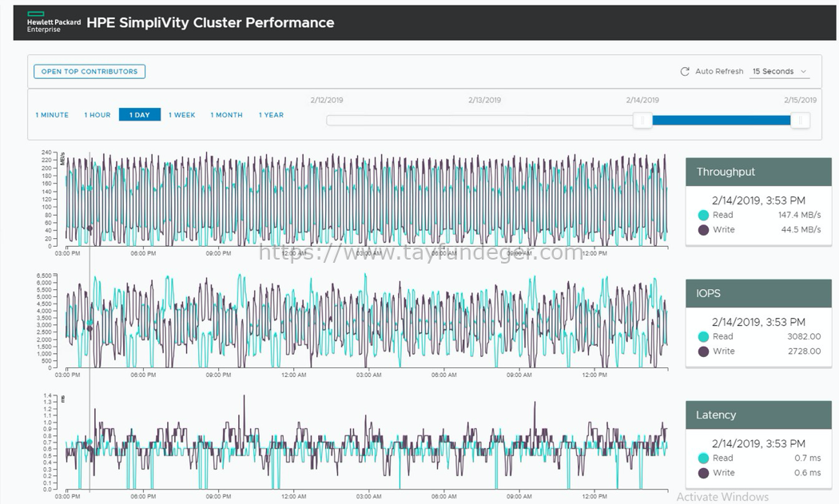The height and width of the screenshot is (504, 839).
Task: Expand the refresh interval chevron arrow
Action: coord(803,72)
